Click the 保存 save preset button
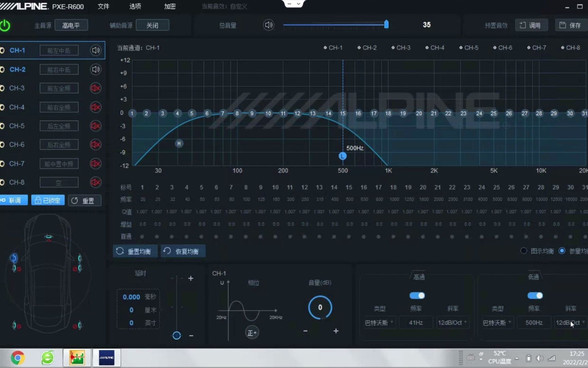 (x=572, y=25)
